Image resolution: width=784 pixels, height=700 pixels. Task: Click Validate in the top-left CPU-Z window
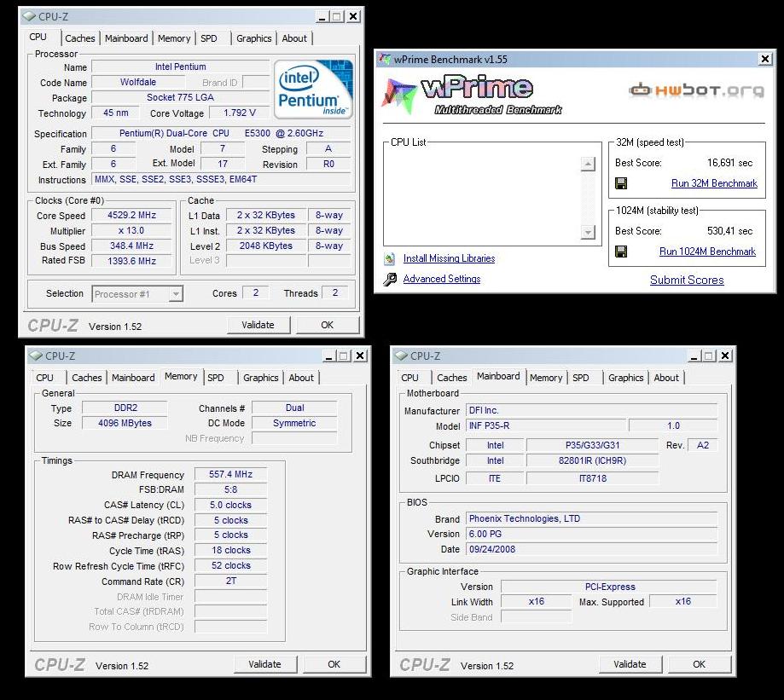[258, 325]
